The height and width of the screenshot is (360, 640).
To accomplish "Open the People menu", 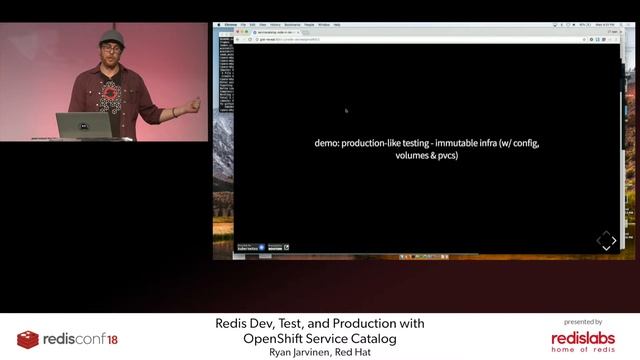I will pos(309,25).
